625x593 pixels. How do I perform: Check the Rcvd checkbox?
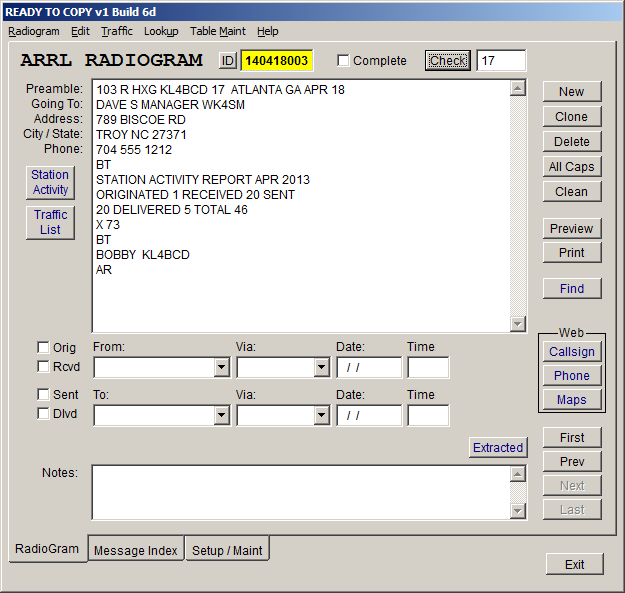(43, 366)
